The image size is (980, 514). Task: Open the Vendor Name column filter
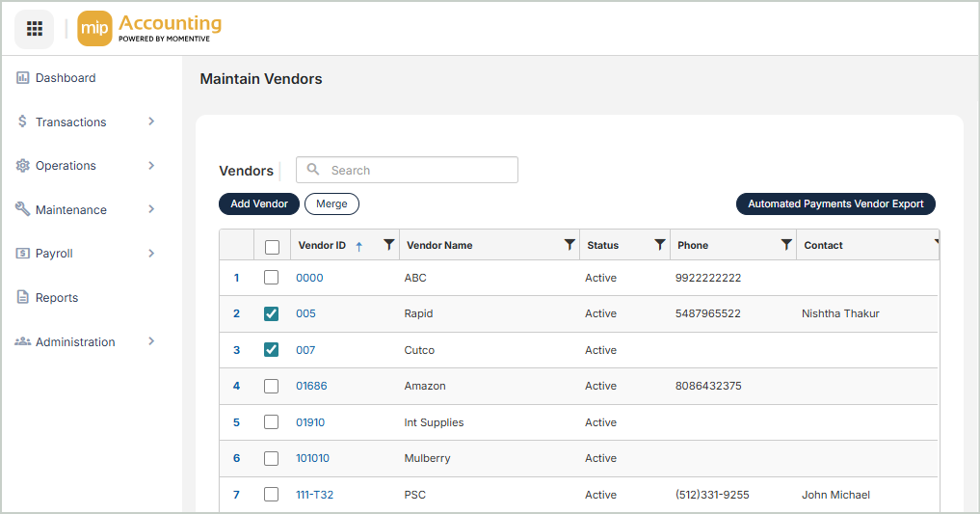tap(569, 245)
